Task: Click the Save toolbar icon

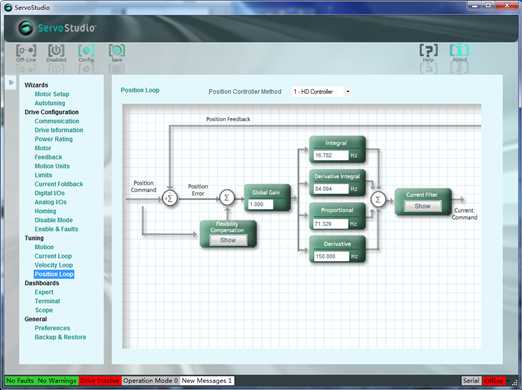Action: pos(117,53)
